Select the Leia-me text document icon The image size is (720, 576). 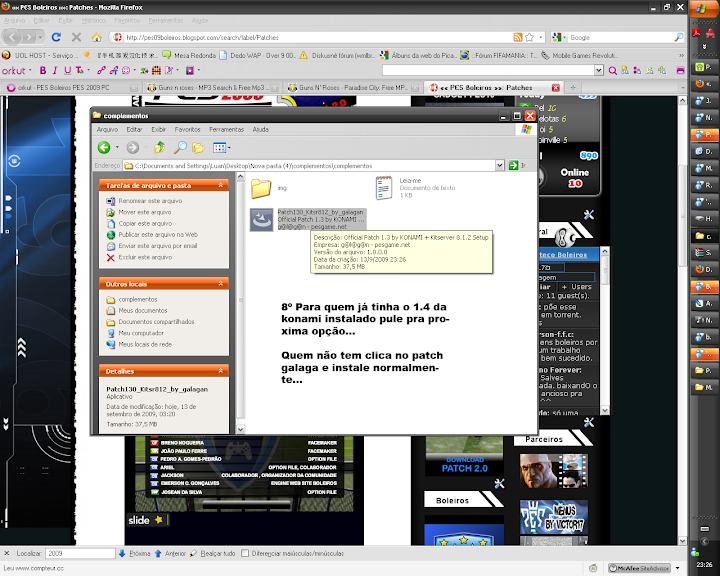[x=384, y=186]
